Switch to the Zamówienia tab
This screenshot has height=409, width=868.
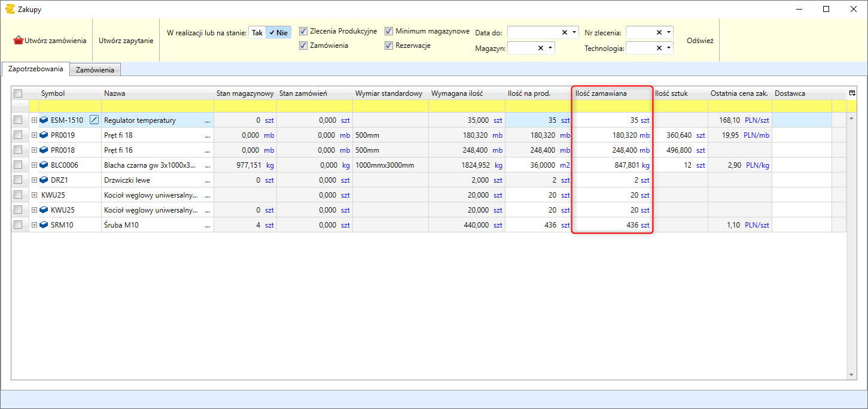(95, 70)
